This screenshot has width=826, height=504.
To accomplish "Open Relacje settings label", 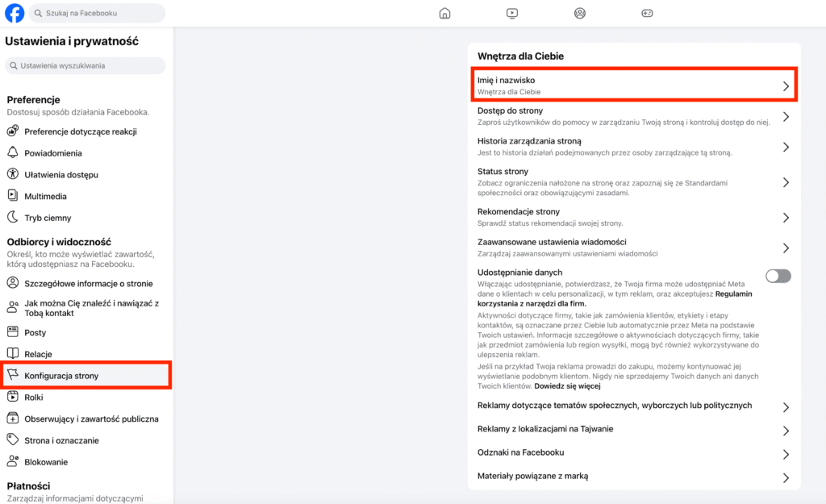I will [x=38, y=354].
